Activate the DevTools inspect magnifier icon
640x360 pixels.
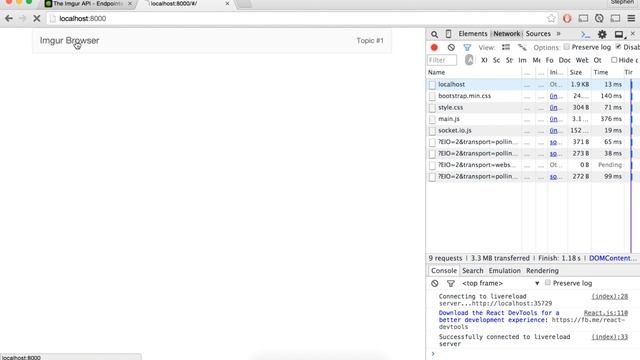(x=434, y=34)
